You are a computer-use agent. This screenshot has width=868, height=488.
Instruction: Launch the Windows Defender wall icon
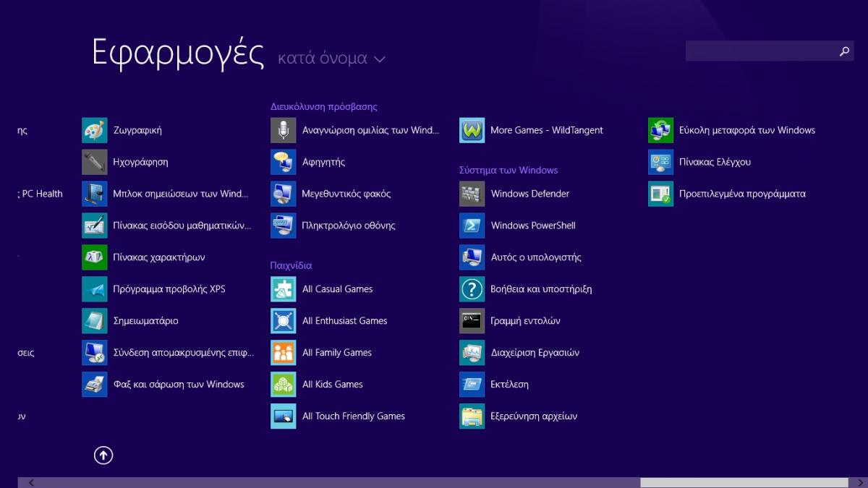click(x=472, y=194)
